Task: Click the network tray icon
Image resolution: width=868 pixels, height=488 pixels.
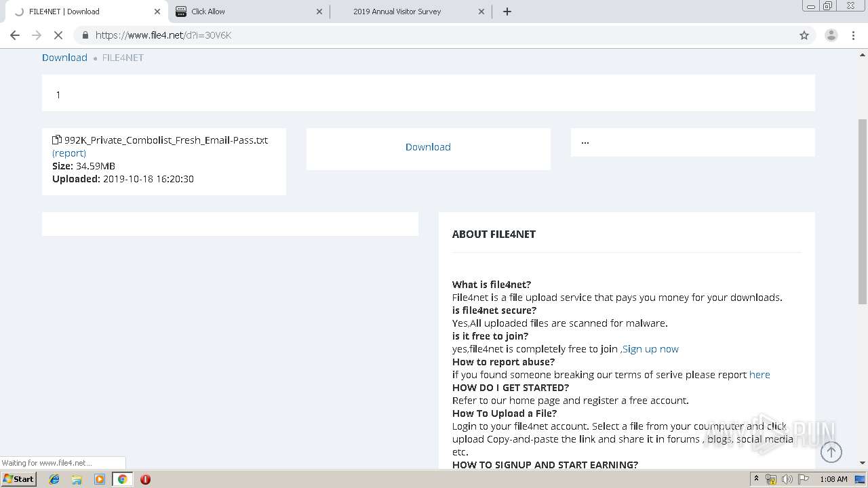Action: (x=771, y=479)
